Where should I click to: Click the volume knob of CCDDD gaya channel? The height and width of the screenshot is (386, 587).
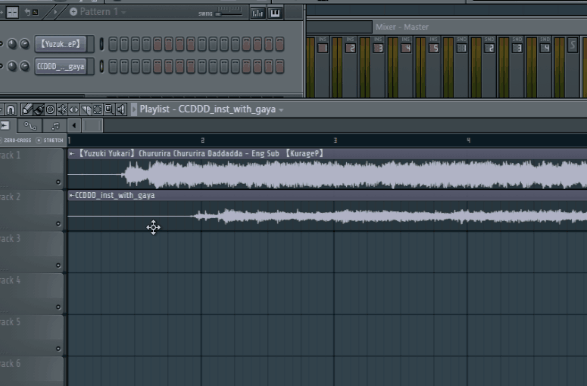tap(25, 67)
